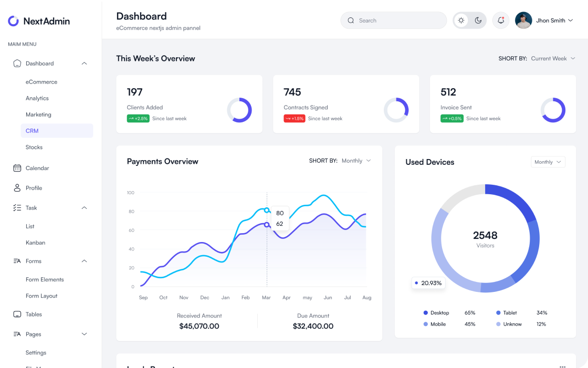The image size is (588, 368).
Task: Switch to light mode
Action: point(461,19)
